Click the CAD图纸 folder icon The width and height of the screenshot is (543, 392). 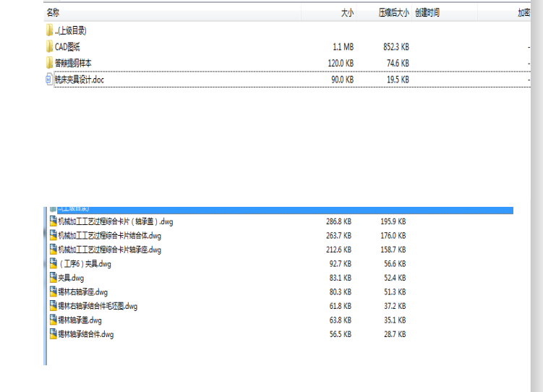[49, 47]
